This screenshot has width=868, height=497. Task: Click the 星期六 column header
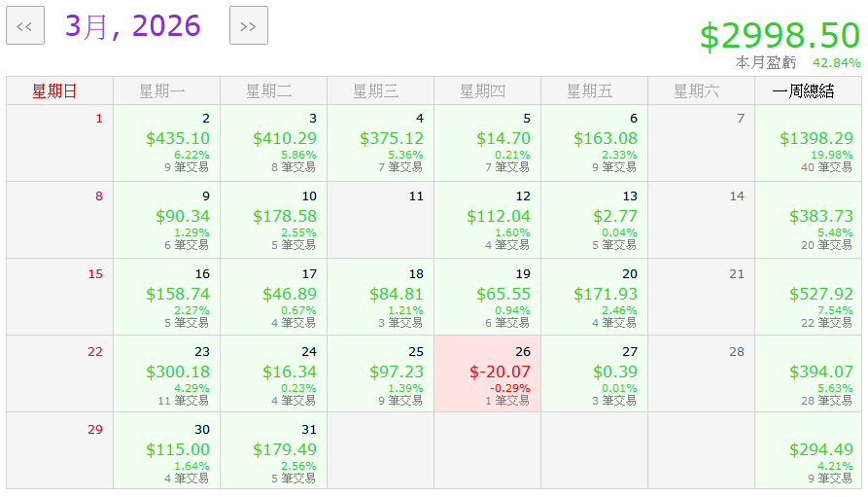click(x=701, y=90)
